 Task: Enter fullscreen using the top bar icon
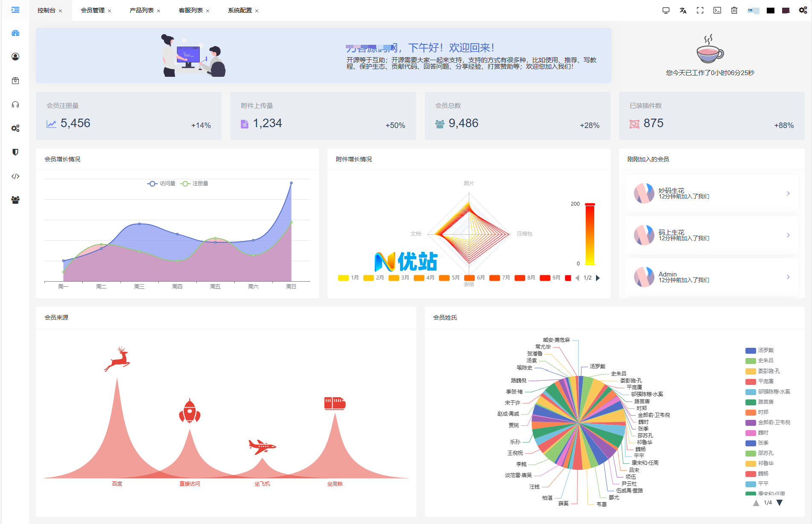coord(700,11)
